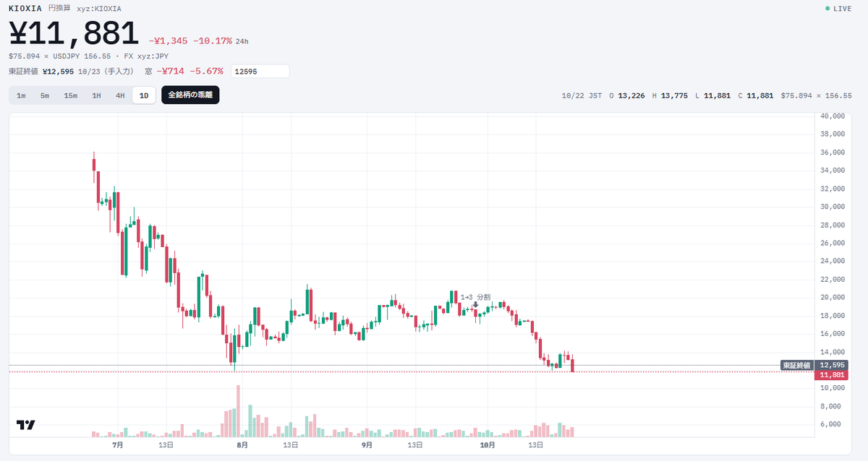868x461 pixels.
Task: Click the 全銘柄の乖離 button
Action: (x=190, y=95)
